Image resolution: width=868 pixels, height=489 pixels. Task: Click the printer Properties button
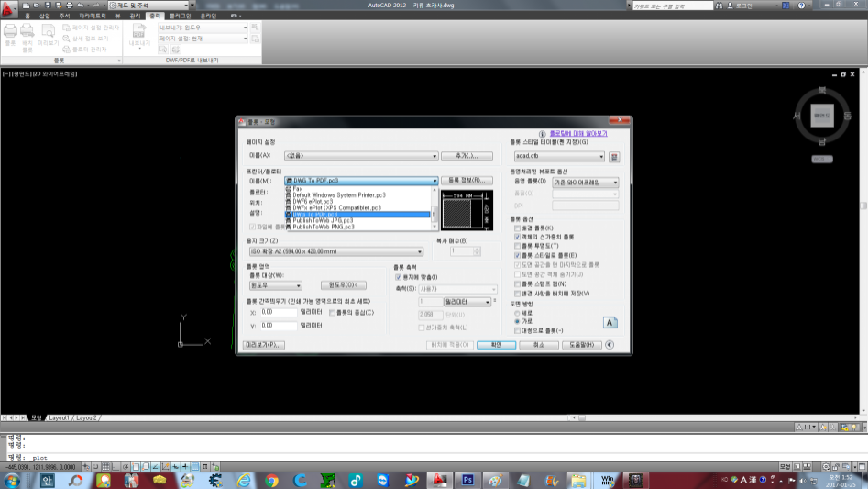(x=467, y=181)
